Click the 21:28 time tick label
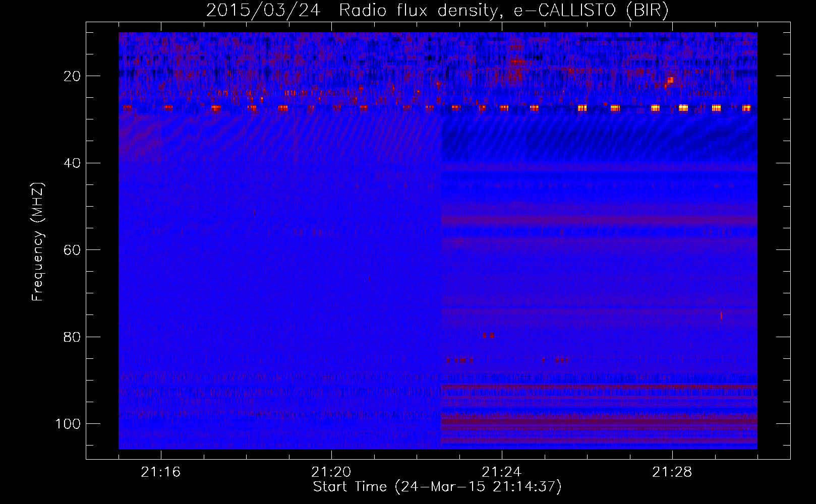The height and width of the screenshot is (504, 816). [672, 472]
